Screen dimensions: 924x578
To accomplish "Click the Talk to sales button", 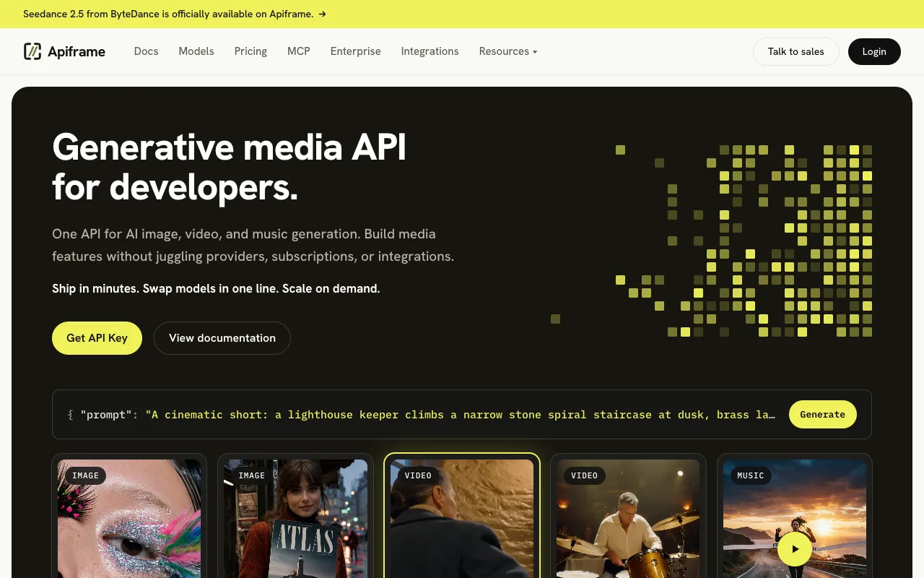I will tap(796, 51).
